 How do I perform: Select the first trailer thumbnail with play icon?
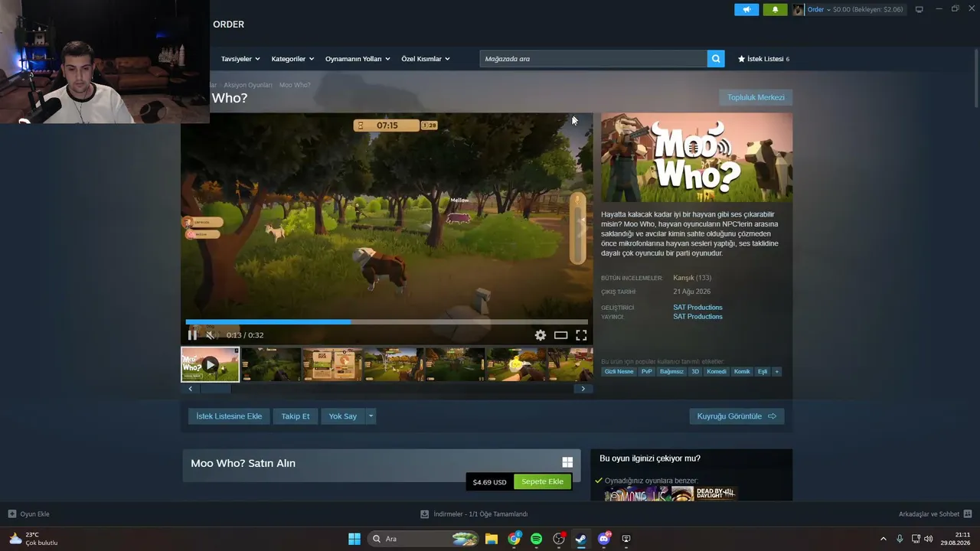tap(210, 364)
